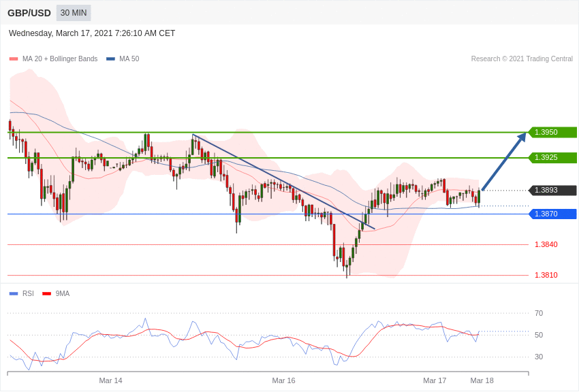Click the date 'Wednesday, March 17, 2021 7:26:10 AM CET'
Screen dimensions: 579x392
(92, 33)
